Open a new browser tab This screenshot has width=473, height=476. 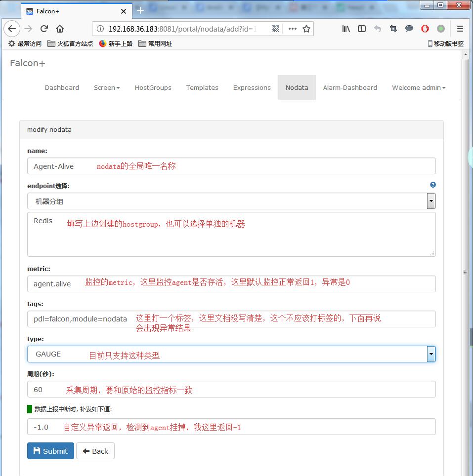tap(140, 10)
